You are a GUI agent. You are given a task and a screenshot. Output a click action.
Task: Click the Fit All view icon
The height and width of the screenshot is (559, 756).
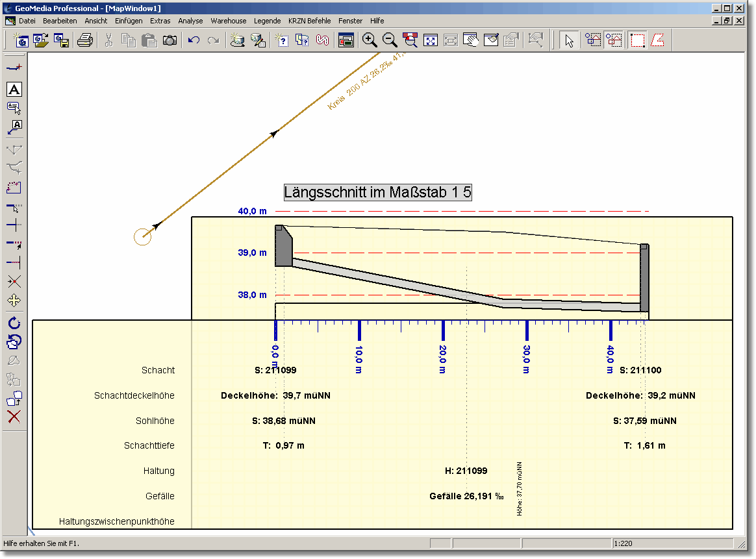pos(430,41)
